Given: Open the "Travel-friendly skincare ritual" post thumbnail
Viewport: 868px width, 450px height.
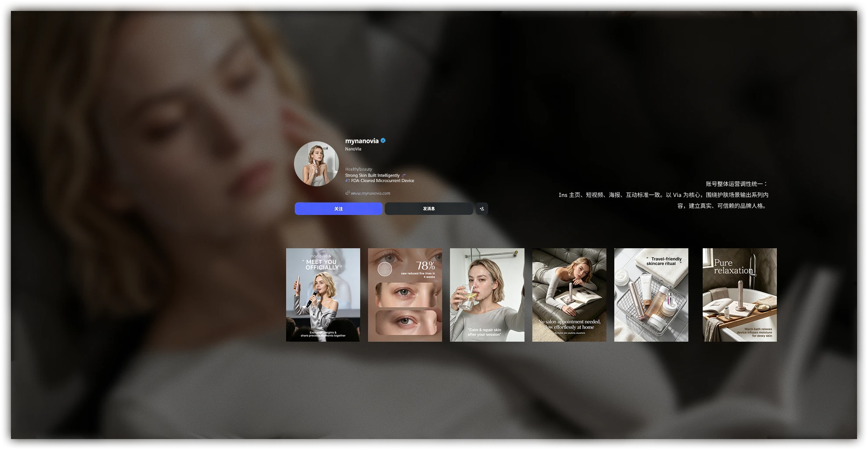Looking at the screenshot, I should pos(651,295).
